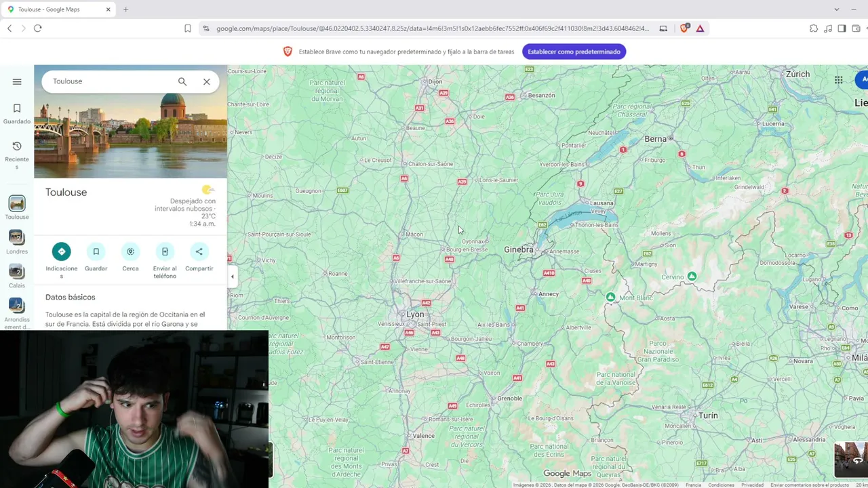This screenshot has height=488, width=868.
Task: Click the magnifier search icon
Action: point(182,81)
